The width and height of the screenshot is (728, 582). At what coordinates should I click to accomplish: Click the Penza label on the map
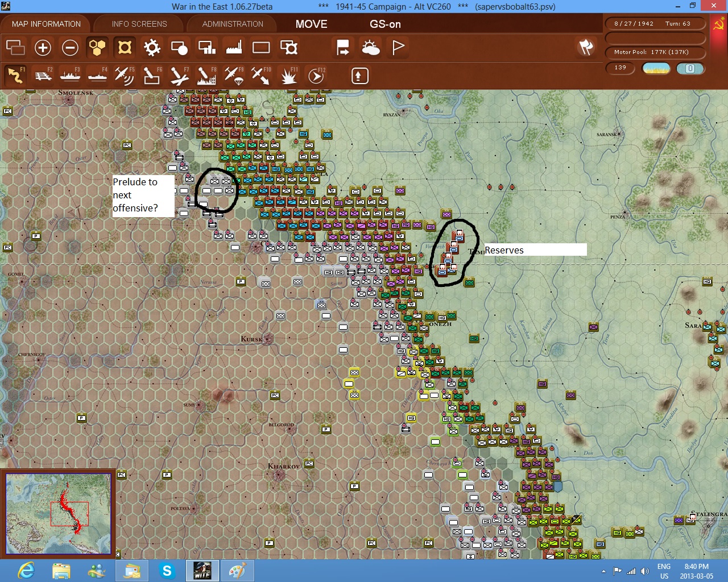617,217
